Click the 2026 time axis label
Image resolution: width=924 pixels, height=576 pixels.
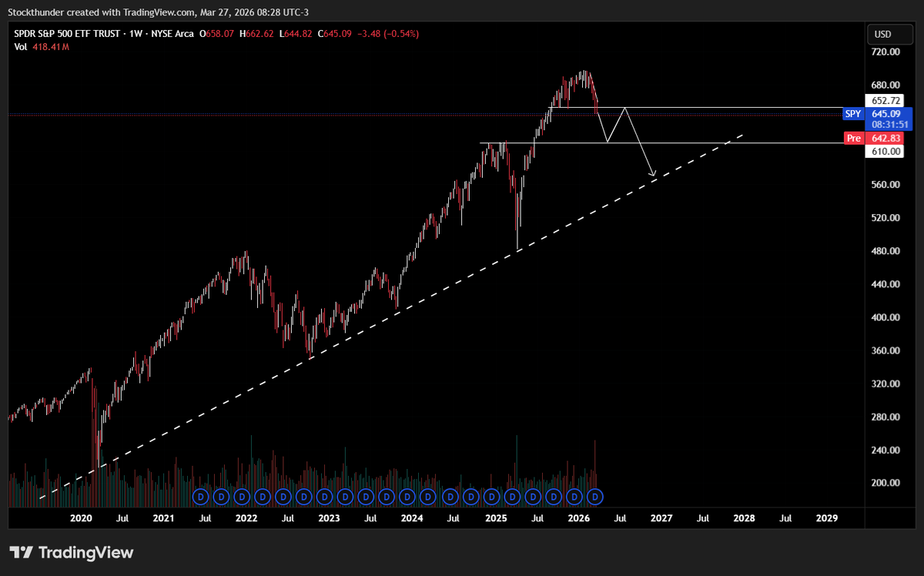coord(577,519)
